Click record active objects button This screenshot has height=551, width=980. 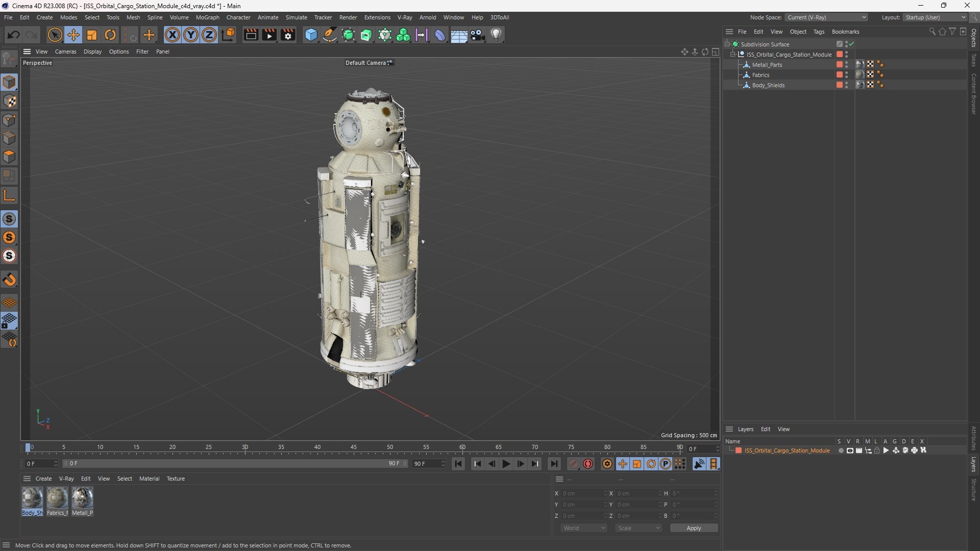click(x=574, y=464)
